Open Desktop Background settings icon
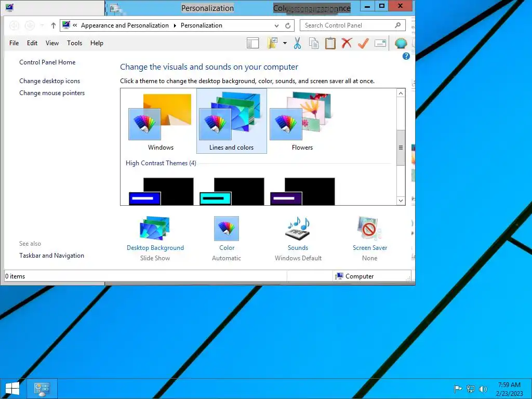Image resolution: width=532 pixels, height=399 pixels. [155, 229]
